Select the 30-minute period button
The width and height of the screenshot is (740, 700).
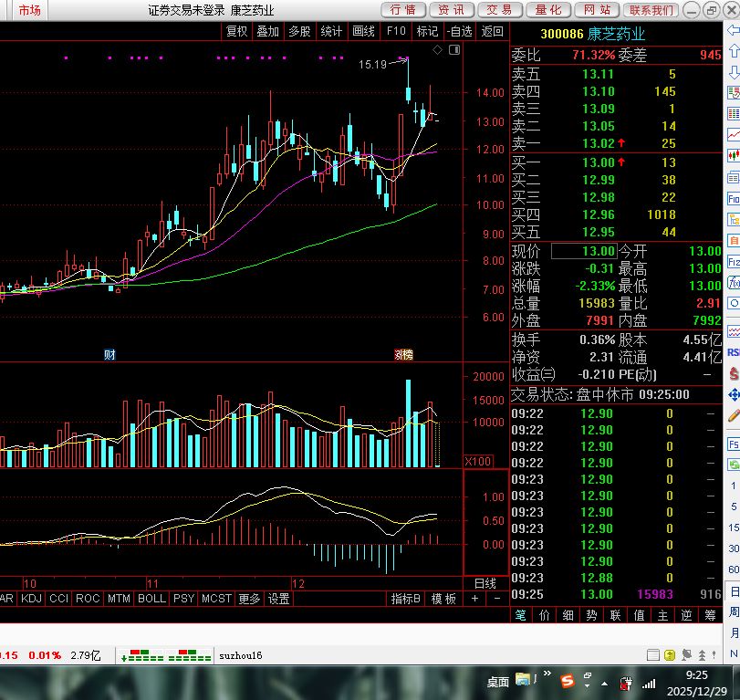pos(734,548)
